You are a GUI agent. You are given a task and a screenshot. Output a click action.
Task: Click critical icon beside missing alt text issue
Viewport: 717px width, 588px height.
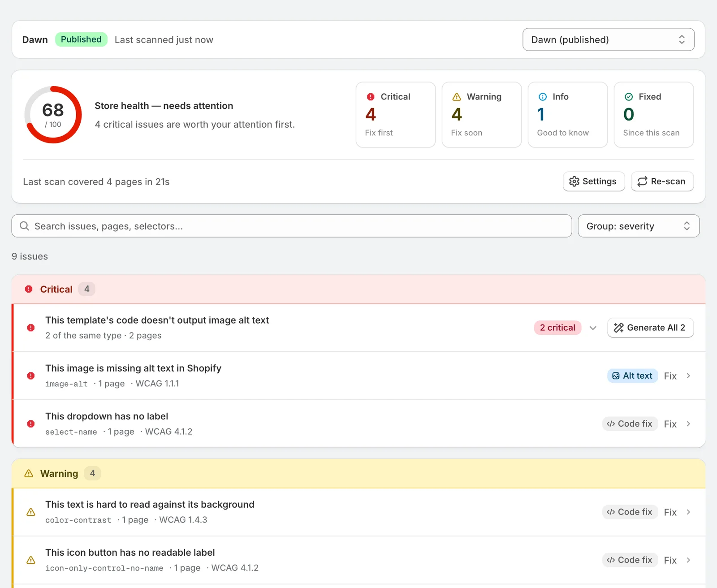click(31, 376)
